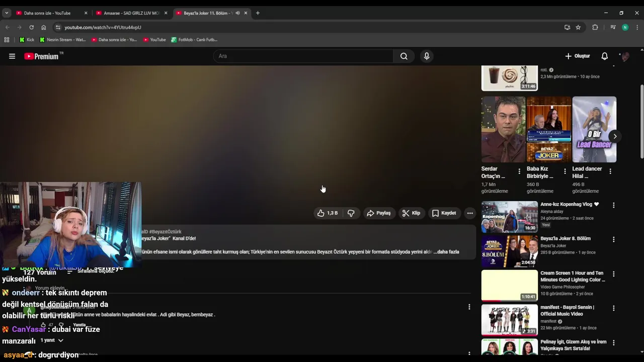This screenshot has width=644, height=362.
Task: Open the Chrome profile N avatar
Action: tap(625, 27)
